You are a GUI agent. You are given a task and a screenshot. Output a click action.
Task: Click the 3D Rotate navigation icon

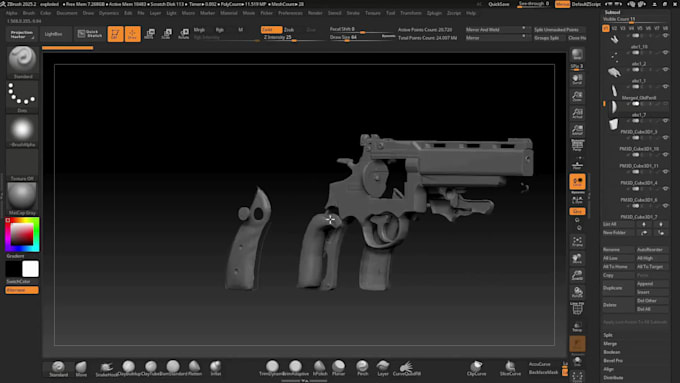click(x=577, y=292)
